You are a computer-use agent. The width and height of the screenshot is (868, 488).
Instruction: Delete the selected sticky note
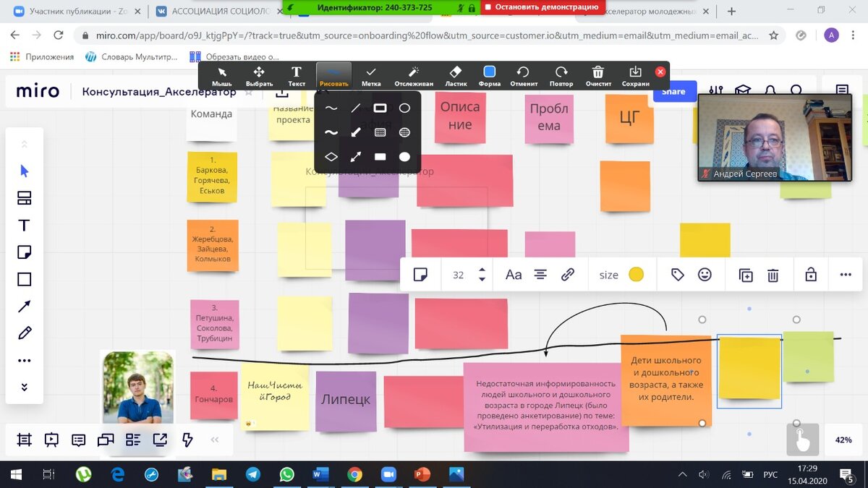tap(773, 275)
